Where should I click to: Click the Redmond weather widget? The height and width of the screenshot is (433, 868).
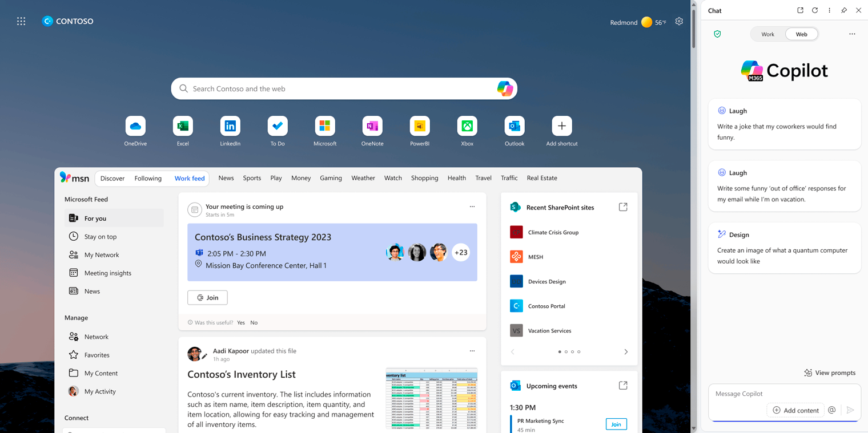point(638,22)
